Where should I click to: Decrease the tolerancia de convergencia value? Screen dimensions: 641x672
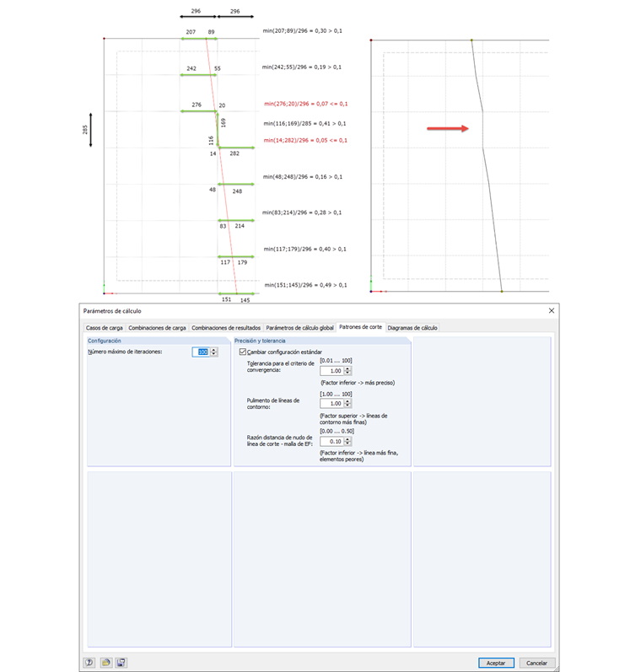347,374
